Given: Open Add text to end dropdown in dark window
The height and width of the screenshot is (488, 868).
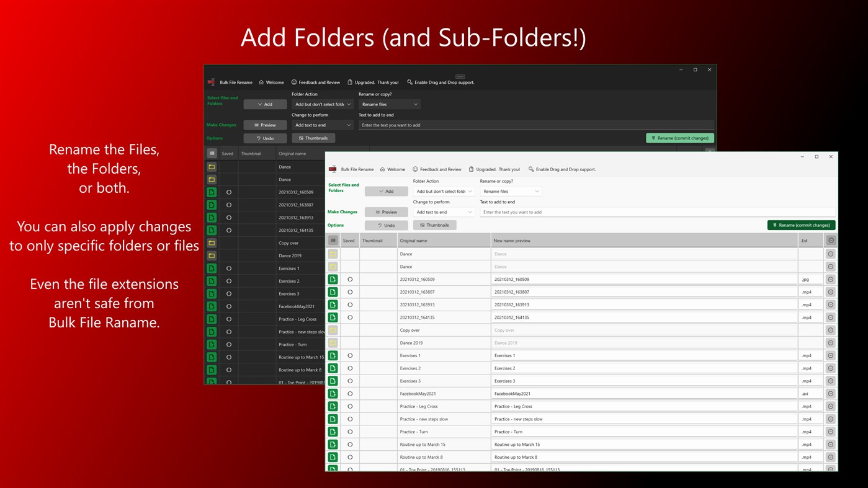Looking at the screenshot, I should tap(323, 125).
